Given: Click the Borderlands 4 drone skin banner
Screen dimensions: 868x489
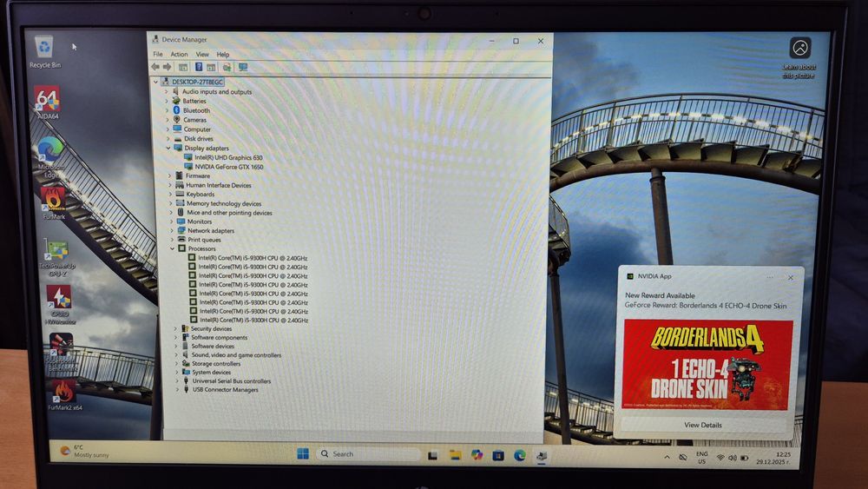Looking at the screenshot, I should pos(707,365).
